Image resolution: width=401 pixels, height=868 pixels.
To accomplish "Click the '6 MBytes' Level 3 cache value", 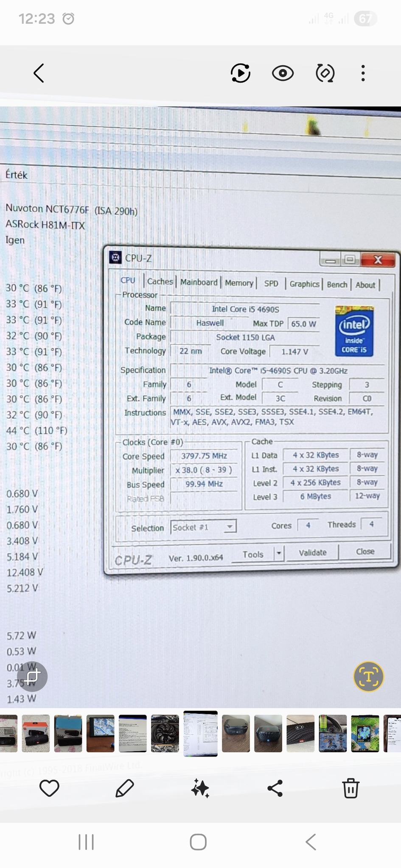I will [316, 496].
